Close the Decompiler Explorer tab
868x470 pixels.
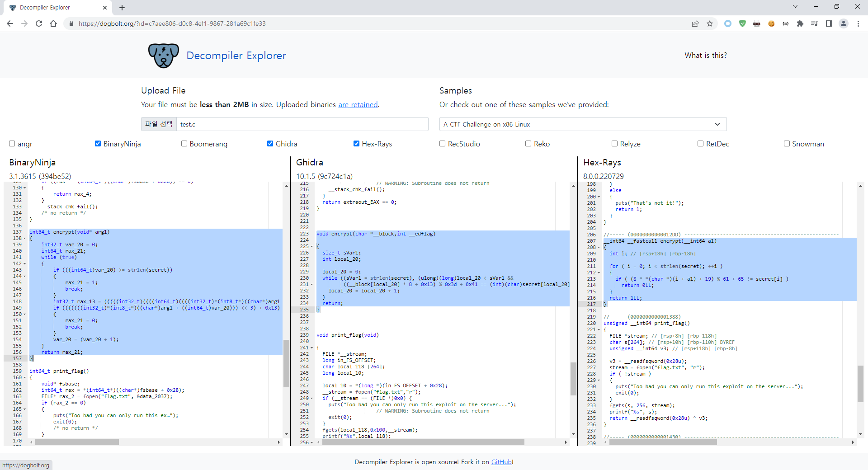[105, 8]
